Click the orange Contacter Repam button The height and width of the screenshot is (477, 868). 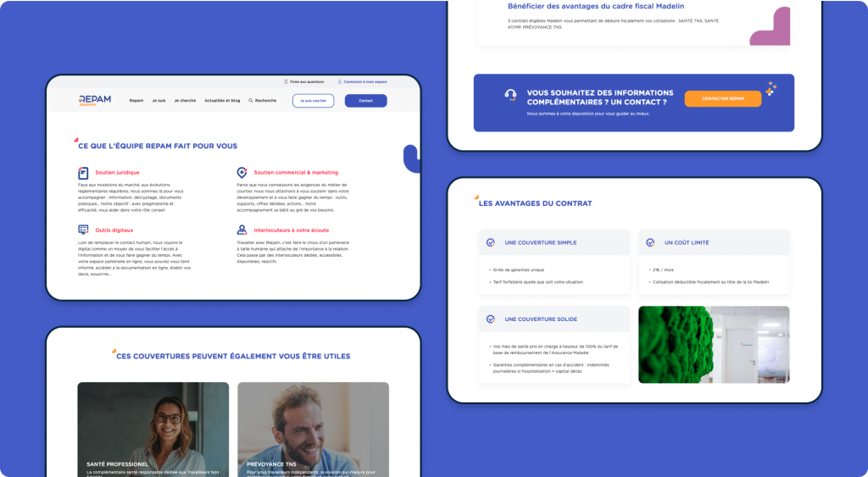tap(723, 98)
